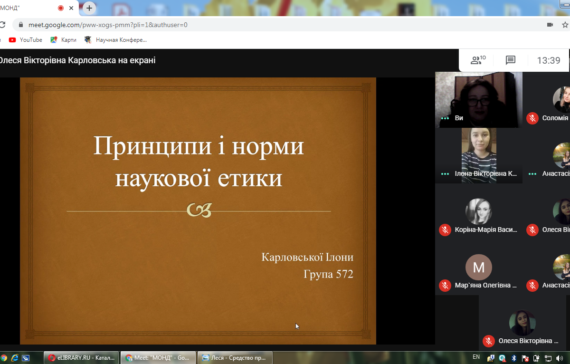Viewport: 570px width, 364px height.
Task: Select Мар'яна Олегівна M avatar
Action: tap(479, 267)
